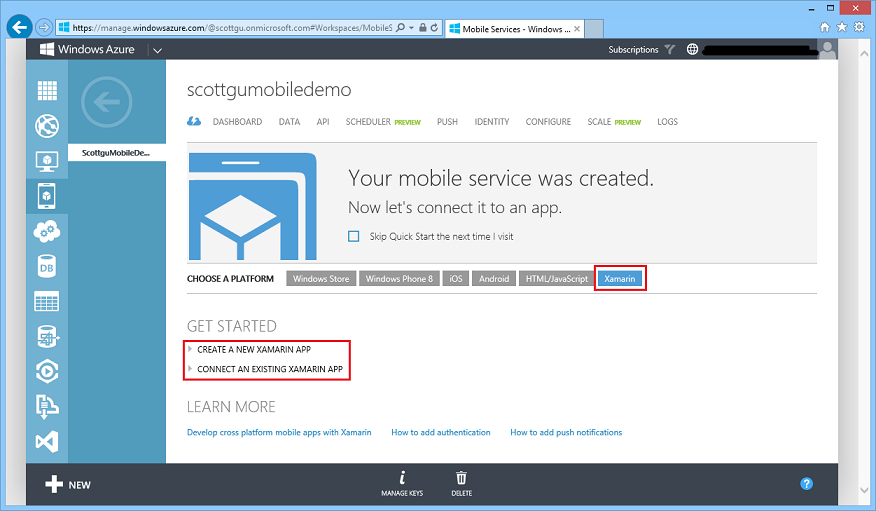Choose the iOS platform
Image resolution: width=876 pixels, height=511 pixels.
456,279
